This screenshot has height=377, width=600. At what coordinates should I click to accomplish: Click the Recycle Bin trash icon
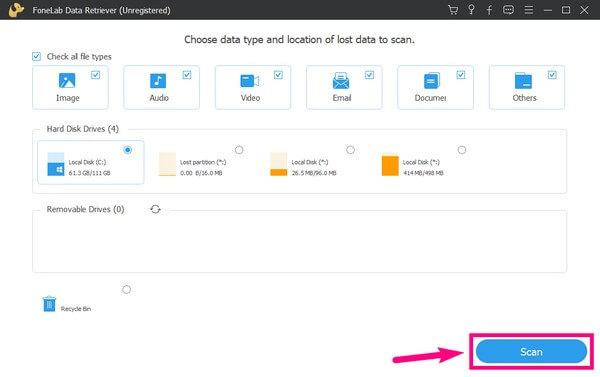tap(49, 304)
